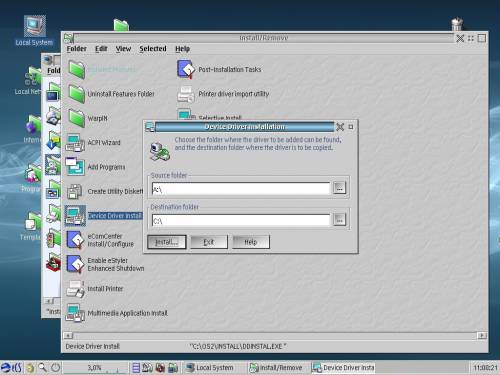Click the Source folder text field

(241, 188)
